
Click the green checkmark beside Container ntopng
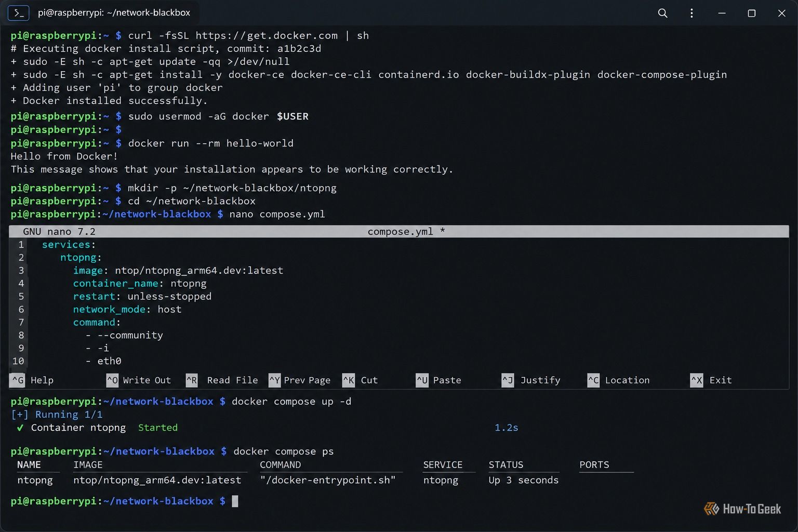(x=20, y=428)
